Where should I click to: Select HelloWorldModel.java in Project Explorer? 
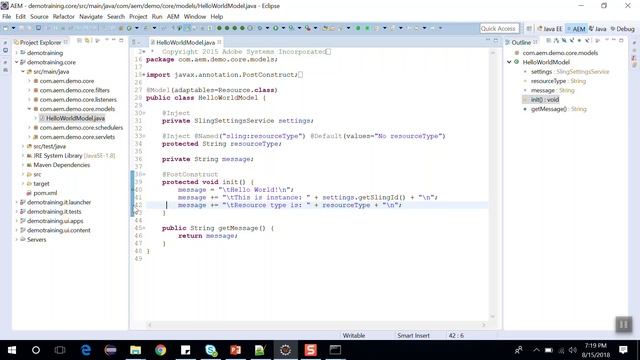[75, 118]
